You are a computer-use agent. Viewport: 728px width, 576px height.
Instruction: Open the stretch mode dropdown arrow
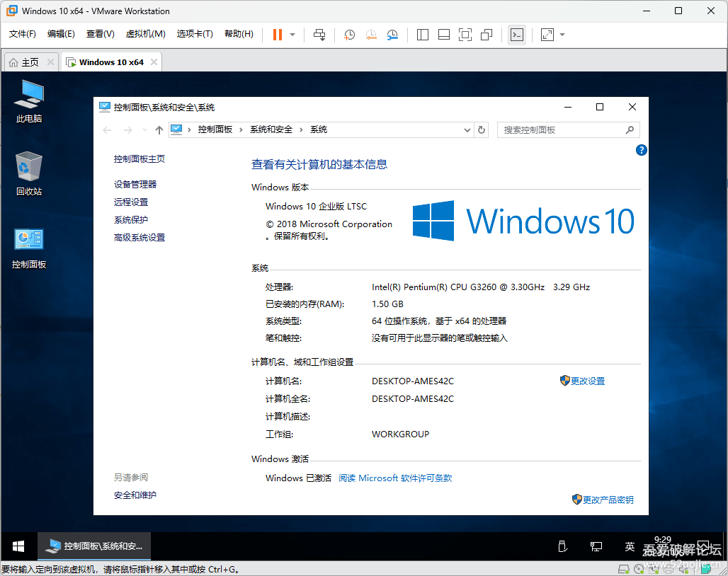562,34
